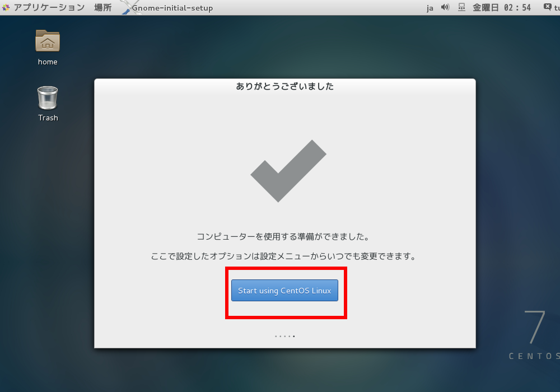Click Start using CentOS Linux button
Image resolution: width=560 pixels, height=392 pixels.
(x=284, y=290)
